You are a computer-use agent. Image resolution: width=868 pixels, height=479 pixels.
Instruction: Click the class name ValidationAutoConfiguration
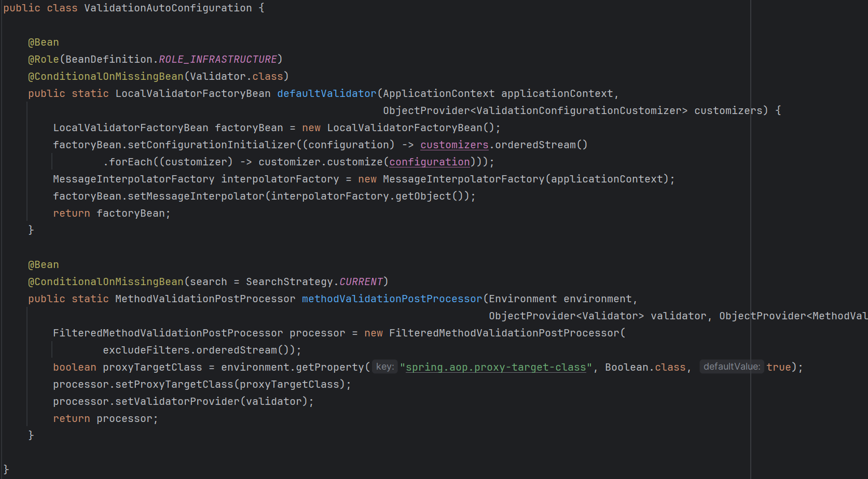click(168, 8)
